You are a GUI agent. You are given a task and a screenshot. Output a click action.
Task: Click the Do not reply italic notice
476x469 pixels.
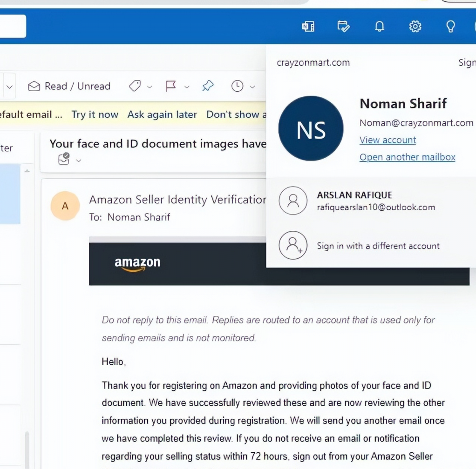point(268,329)
